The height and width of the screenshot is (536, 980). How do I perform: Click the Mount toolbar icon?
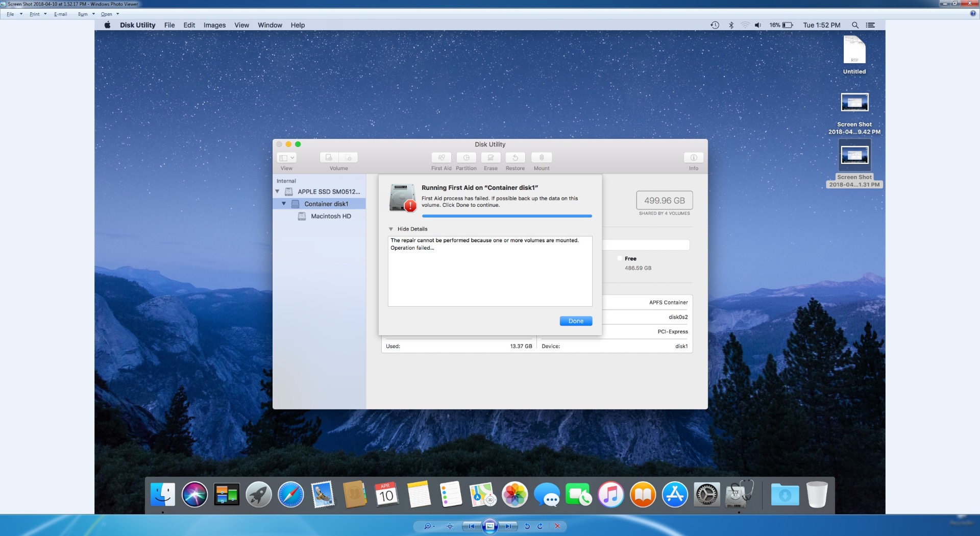click(x=542, y=158)
